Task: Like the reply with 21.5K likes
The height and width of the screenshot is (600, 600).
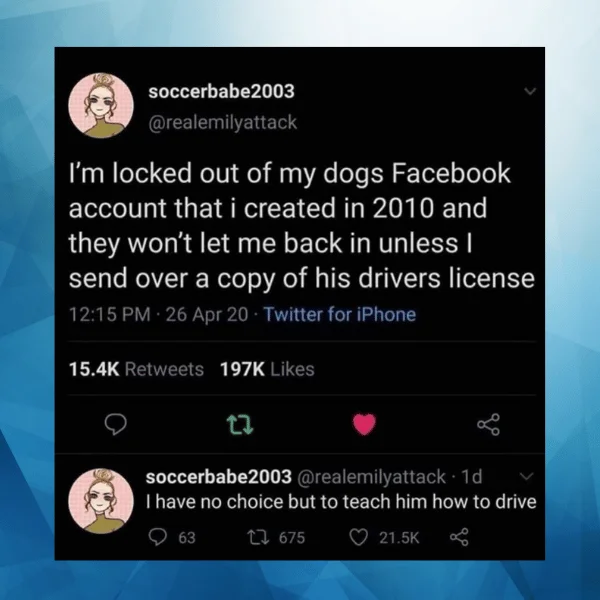Action: [x=359, y=537]
